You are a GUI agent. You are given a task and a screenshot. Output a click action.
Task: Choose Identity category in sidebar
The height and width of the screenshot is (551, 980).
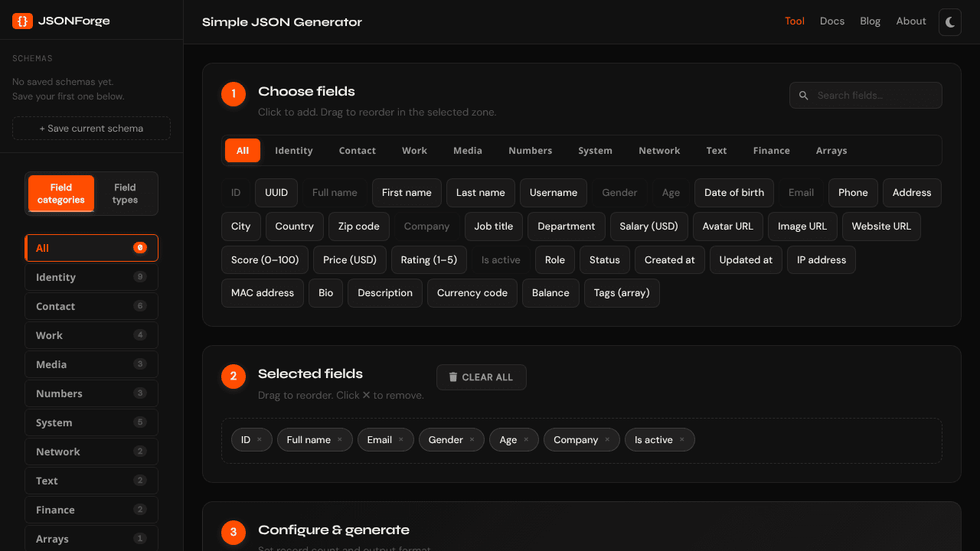[x=91, y=277]
